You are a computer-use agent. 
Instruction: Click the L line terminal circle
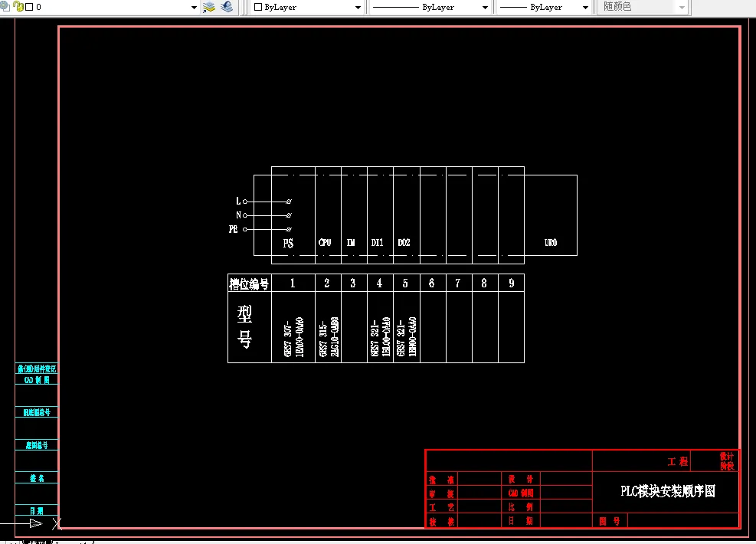(x=245, y=201)
